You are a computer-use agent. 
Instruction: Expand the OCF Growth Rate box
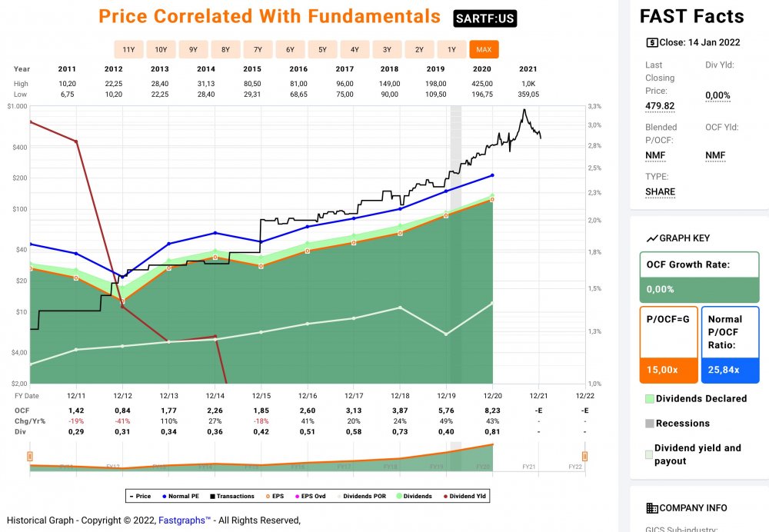698,276
